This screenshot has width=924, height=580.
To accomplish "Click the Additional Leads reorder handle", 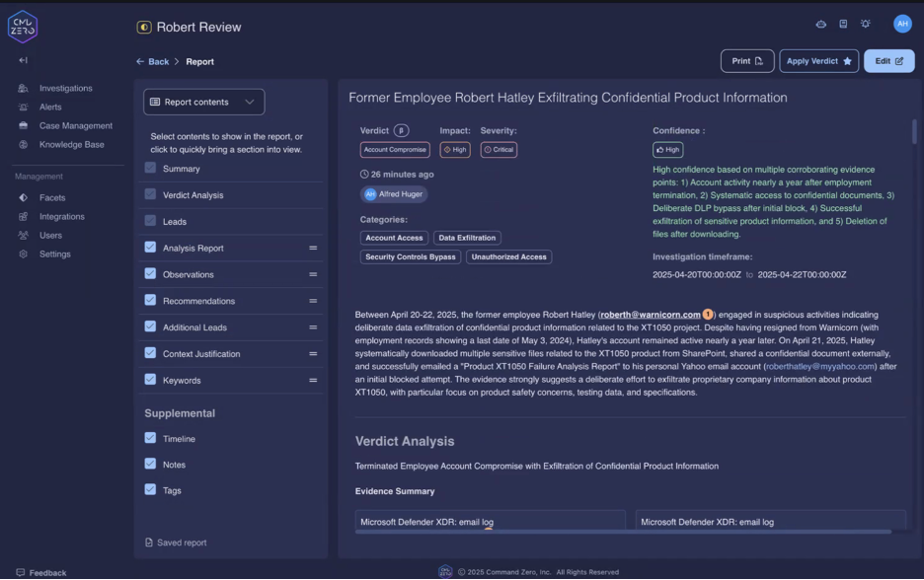I will [x=313, y=327].
